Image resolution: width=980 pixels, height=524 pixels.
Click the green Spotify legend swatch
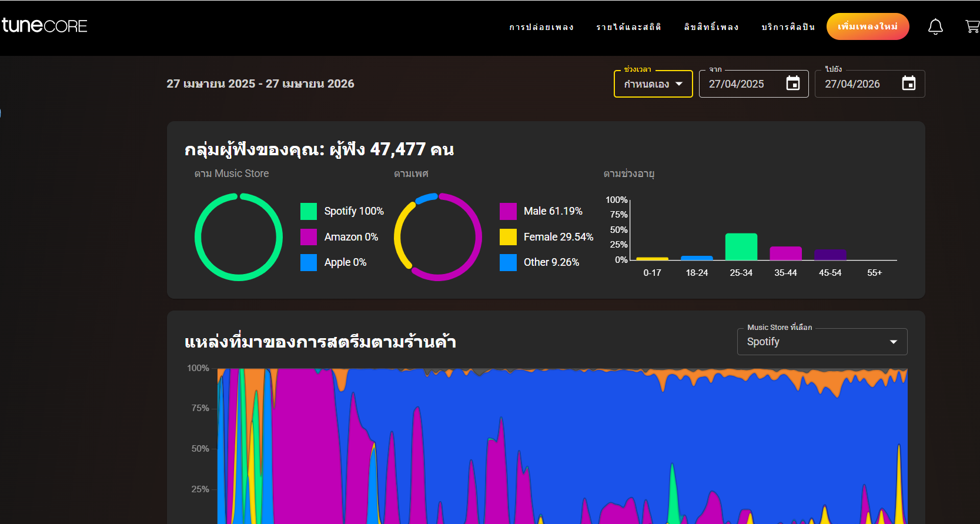point(309,211)
